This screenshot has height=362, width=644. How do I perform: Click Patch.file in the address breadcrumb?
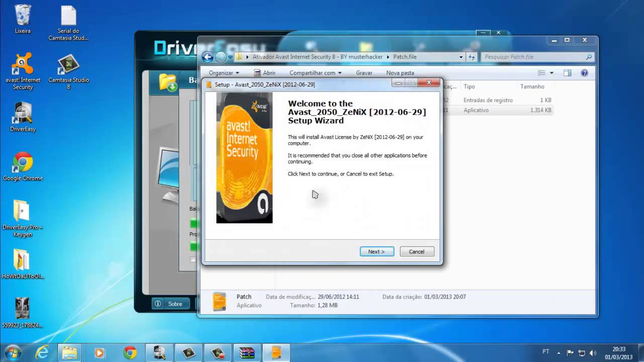click(405, 57)
